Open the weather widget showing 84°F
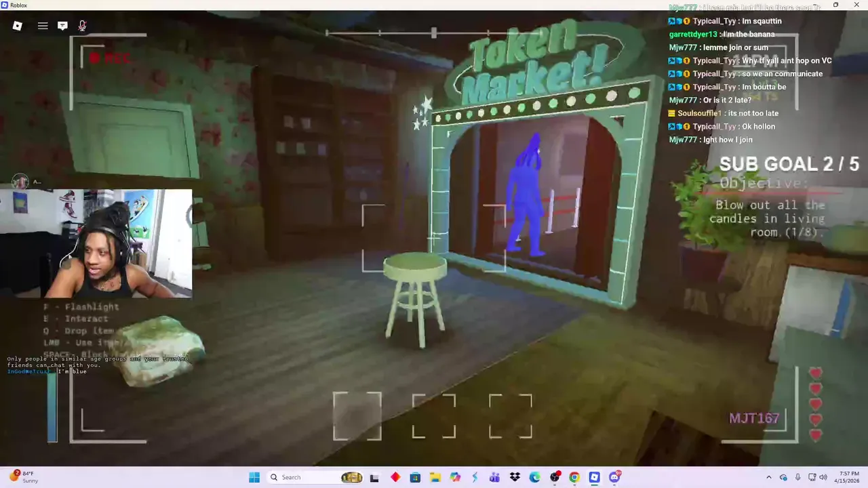868x488 pixels. pos(24,477)
